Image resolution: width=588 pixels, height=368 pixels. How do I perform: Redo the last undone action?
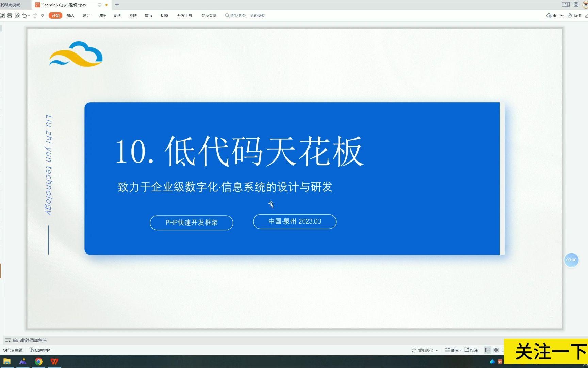point(35,15)
